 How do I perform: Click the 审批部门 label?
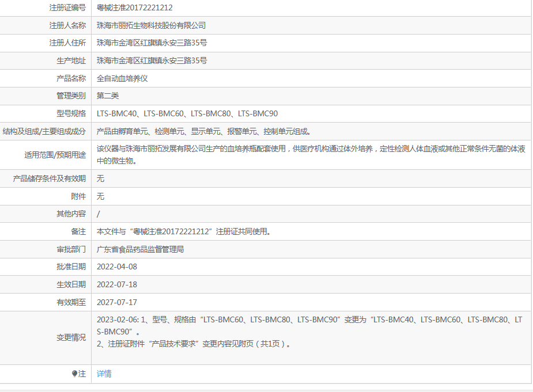point(71,249)
